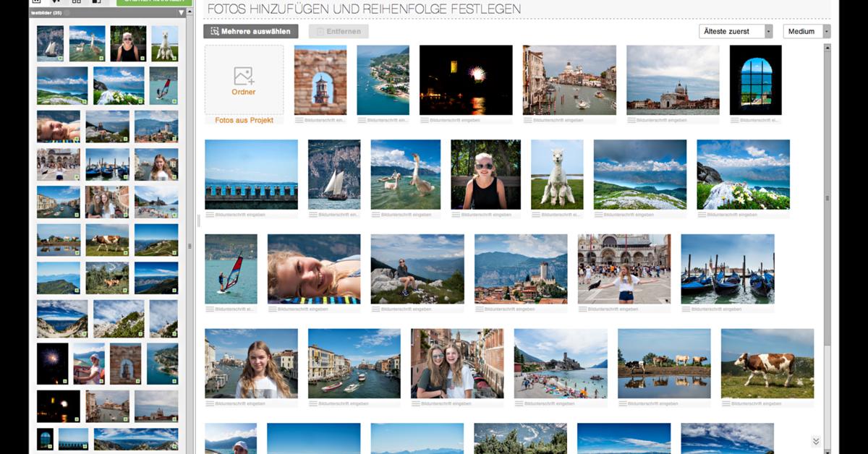868x454 pixels.
Task: Click caption field under hiker on rocks photo
Action: coord(422,309)
